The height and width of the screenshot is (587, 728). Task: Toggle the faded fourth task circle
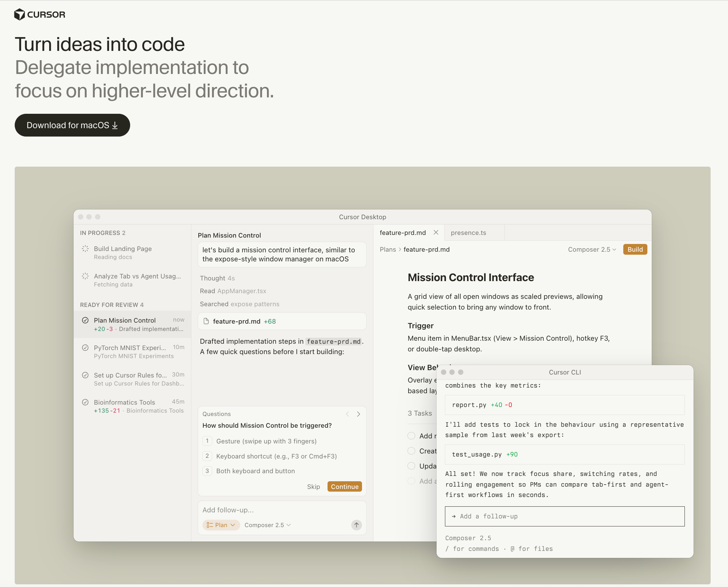pos(411,481)
